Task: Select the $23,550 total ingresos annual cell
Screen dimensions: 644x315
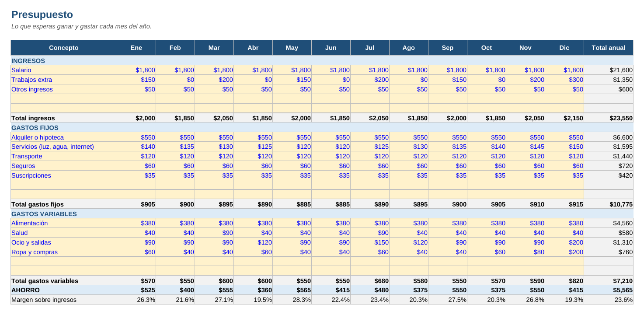Action: (x=609, y=118)
